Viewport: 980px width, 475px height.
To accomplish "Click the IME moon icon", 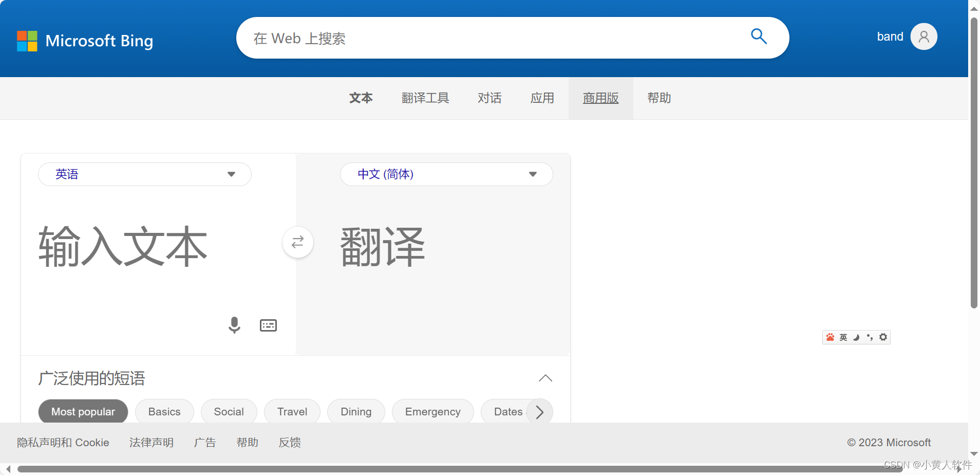I will pyautogui.click(x=856, y=337).
